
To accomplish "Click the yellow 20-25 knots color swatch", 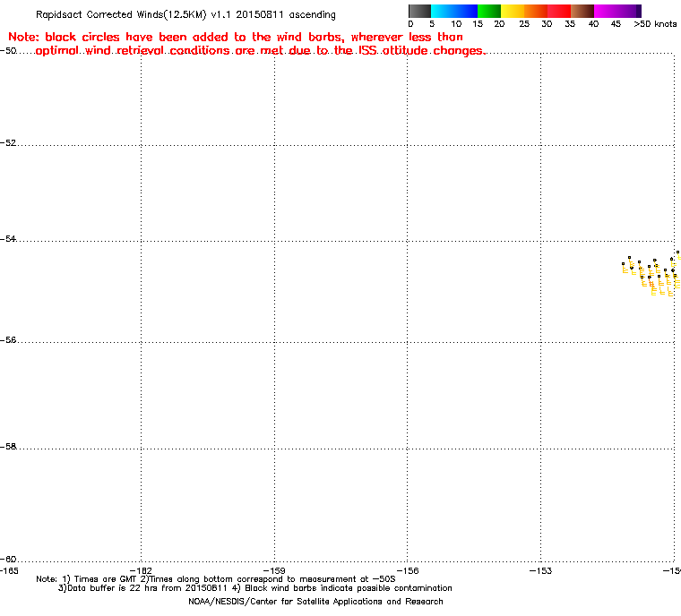I will click(x=513, y=11).
